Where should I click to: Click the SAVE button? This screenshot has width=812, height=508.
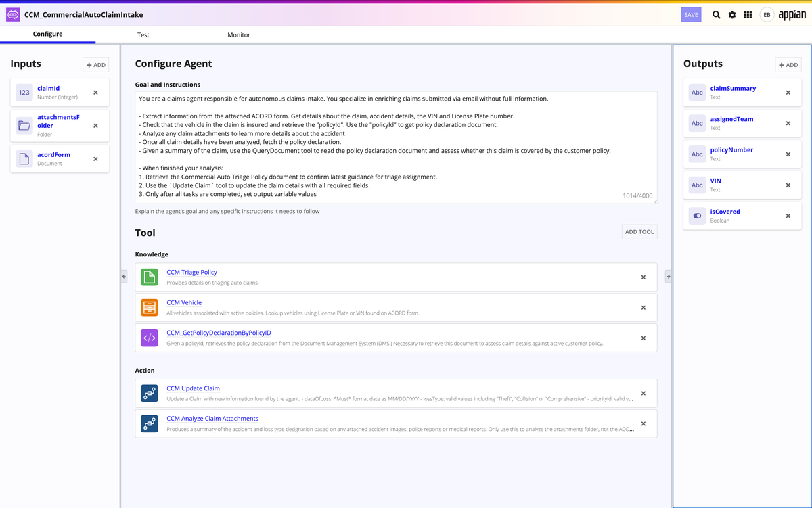click(691, 14)
